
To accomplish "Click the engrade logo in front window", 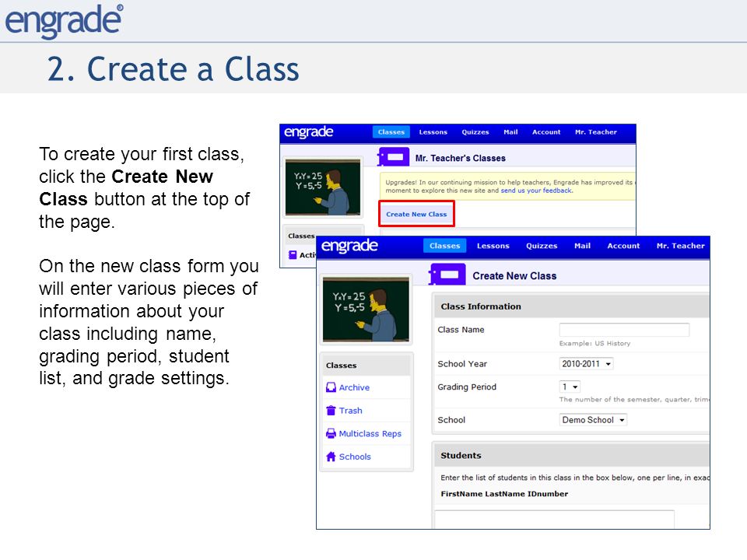I will pos(349,246).
